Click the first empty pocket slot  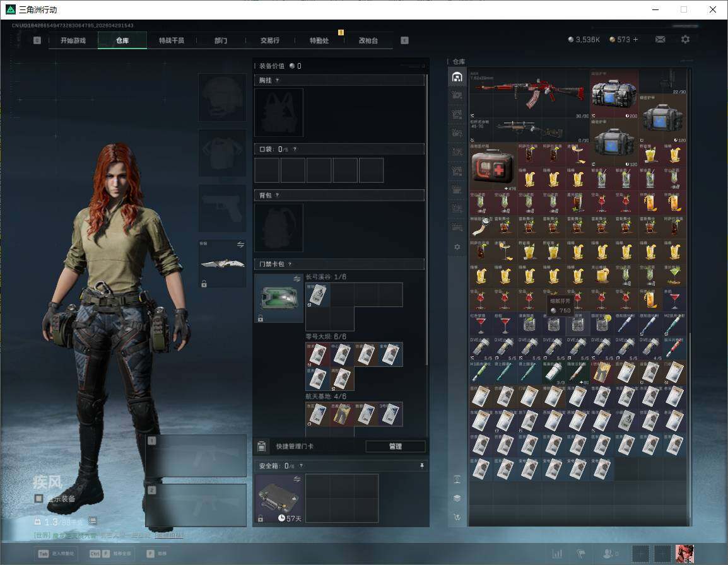(x=267, y=170)
